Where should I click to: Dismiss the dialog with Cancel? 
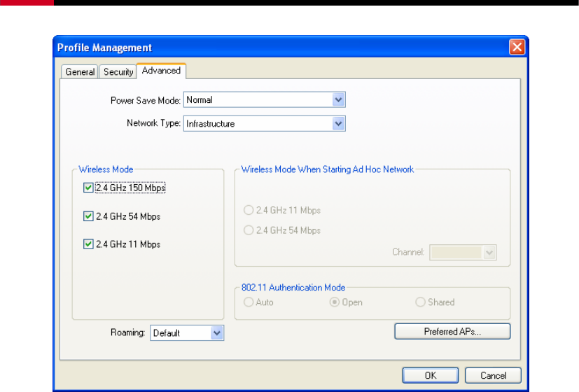(x=493, y=375)
